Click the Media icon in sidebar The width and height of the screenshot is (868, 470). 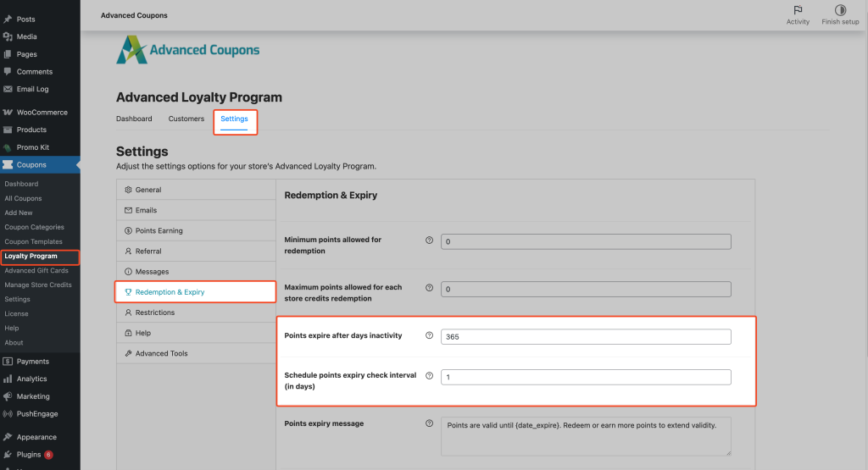pyautogui.click(x=8, y=36)
